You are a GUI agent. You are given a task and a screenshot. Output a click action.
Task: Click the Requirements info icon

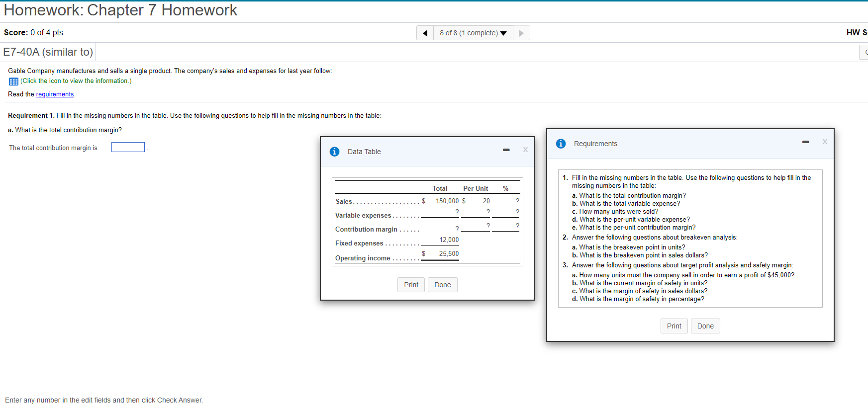pyautogui.click(x=561, y=144)
